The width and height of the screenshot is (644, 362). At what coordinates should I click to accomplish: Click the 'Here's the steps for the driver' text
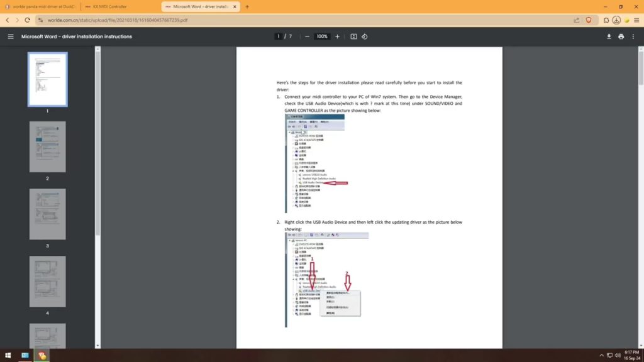369,85
